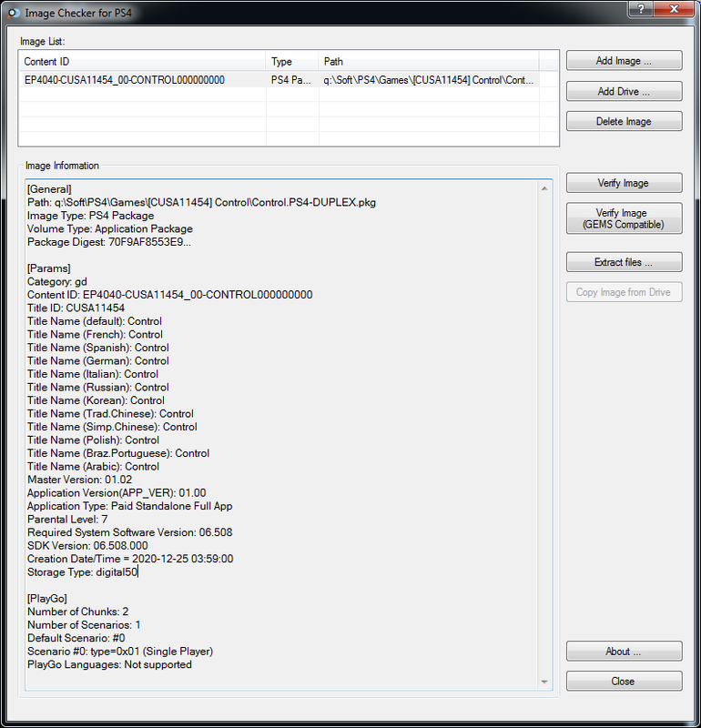This screenshot has width=701, height=728.
Task: Click the Content ID line in Image Information
Action: tap(170, 295)
